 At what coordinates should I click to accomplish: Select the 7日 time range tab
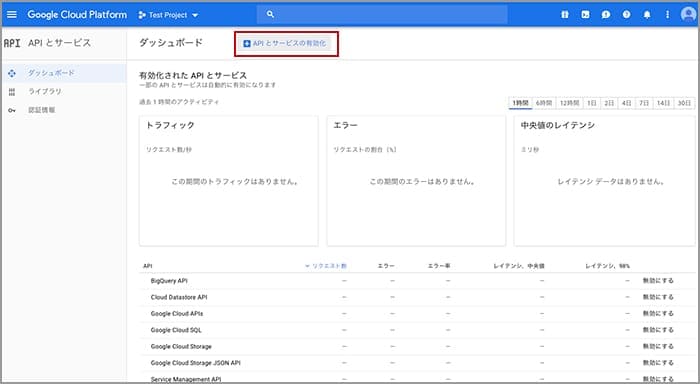[644, 103]
